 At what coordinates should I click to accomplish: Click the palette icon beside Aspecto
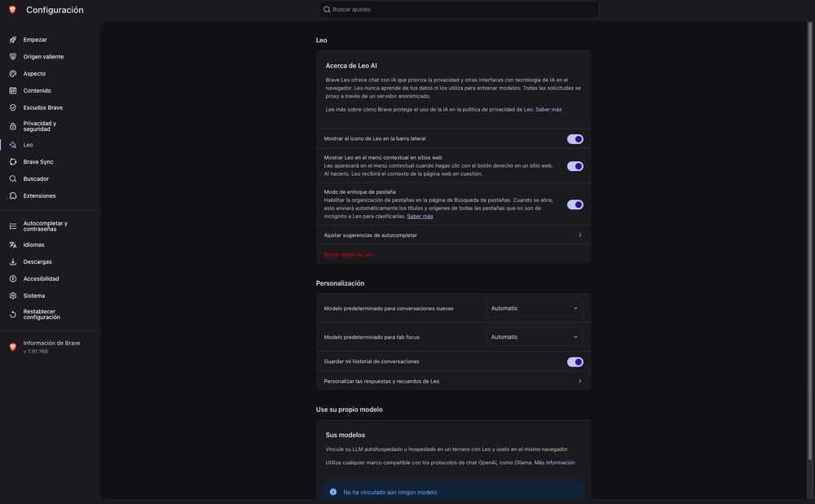(x=13, y=74)
